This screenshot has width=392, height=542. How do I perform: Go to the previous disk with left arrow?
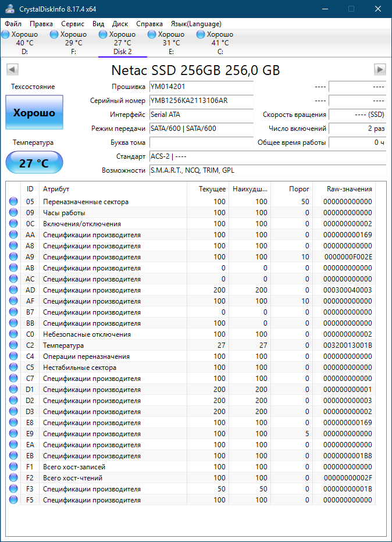(12, 69)
